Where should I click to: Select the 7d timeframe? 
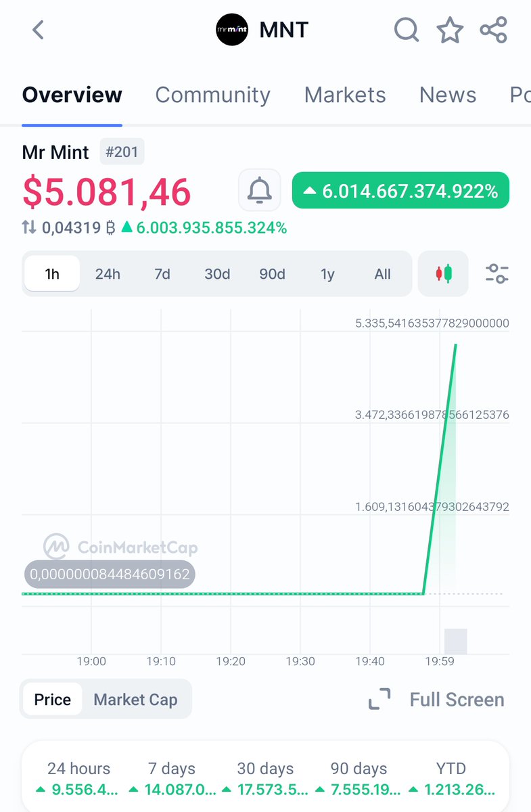(x=162, y=274)
